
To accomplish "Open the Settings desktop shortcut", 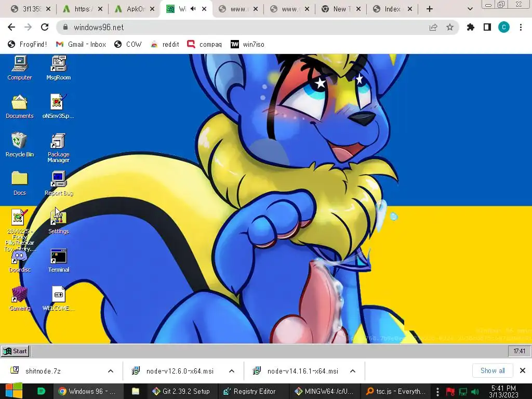I will 58,221.
